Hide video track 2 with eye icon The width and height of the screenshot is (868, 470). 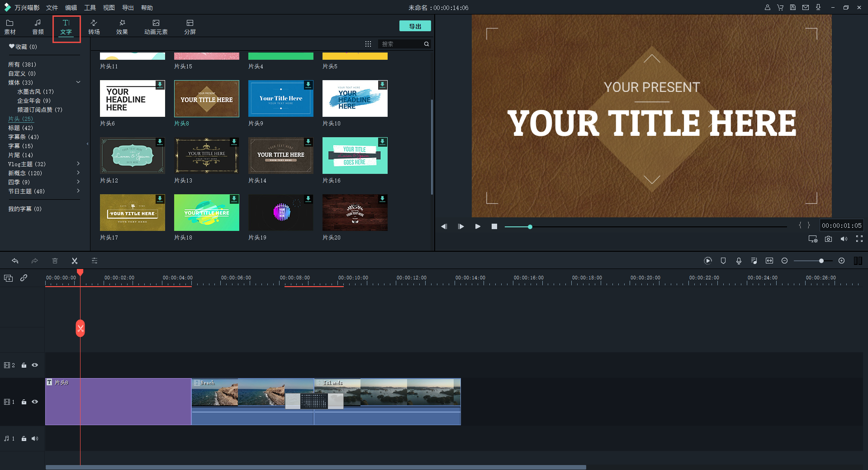[x=35, y=365]
